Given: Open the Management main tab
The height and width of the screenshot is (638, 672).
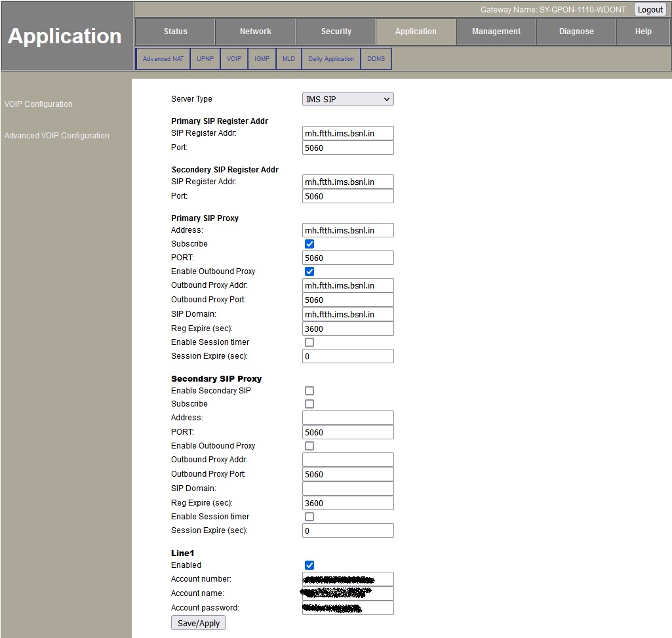Looking at the screenshot, I should [496, 31].
